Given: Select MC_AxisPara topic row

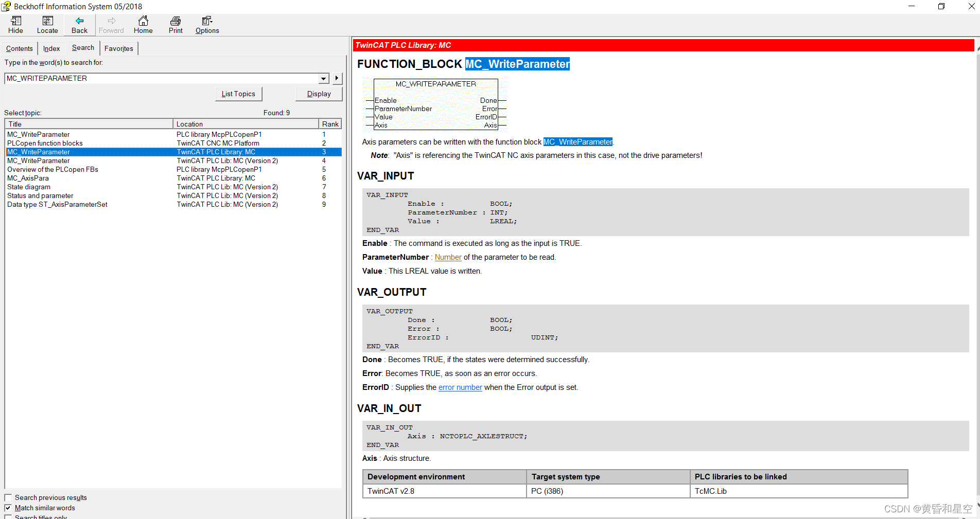Looking at the screenshot, I should coord(173,178).
